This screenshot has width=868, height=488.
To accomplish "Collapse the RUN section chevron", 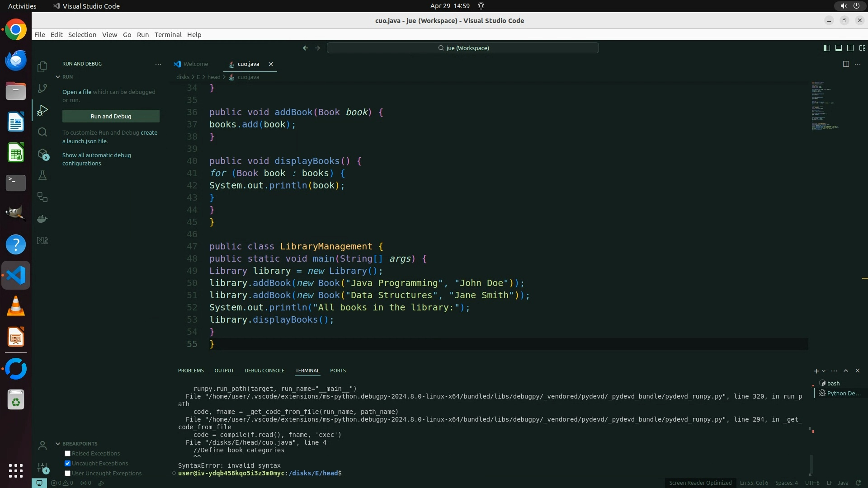I will click(x=58, y=77).
